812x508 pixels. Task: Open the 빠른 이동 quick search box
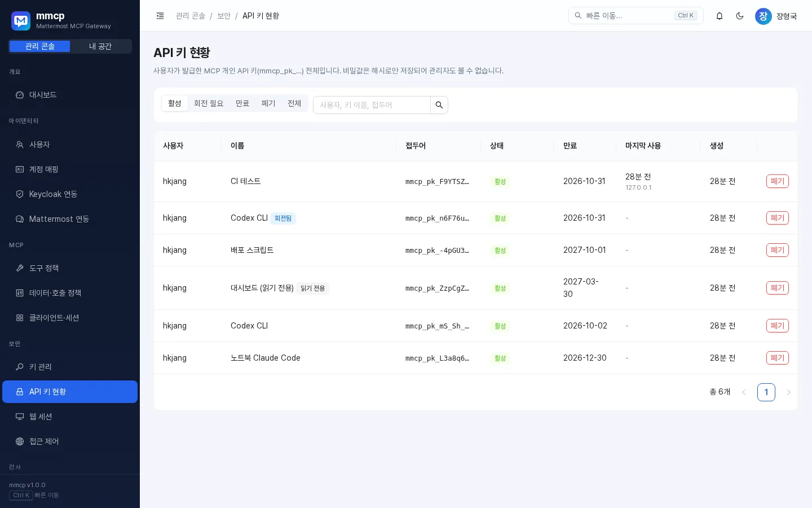point(636,16)
